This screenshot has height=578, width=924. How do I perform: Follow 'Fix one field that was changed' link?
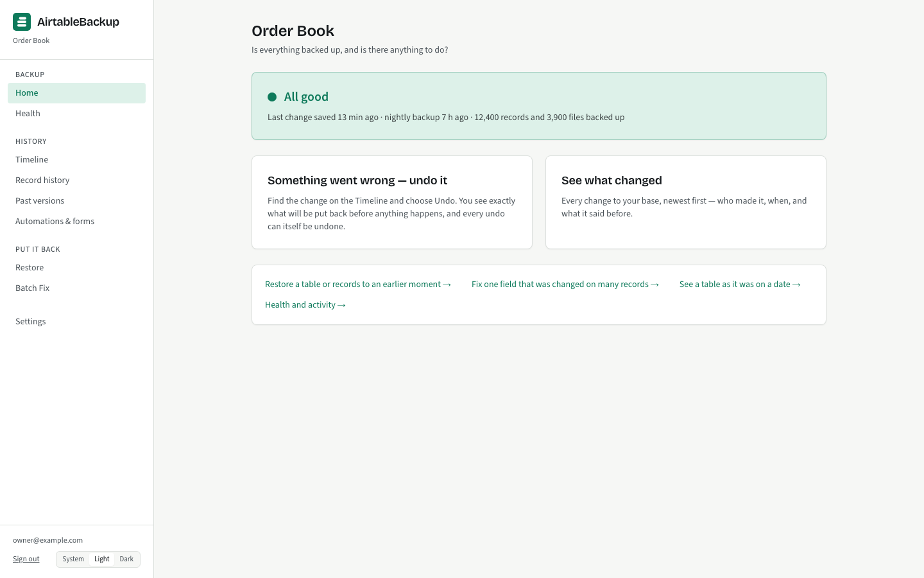565,285
